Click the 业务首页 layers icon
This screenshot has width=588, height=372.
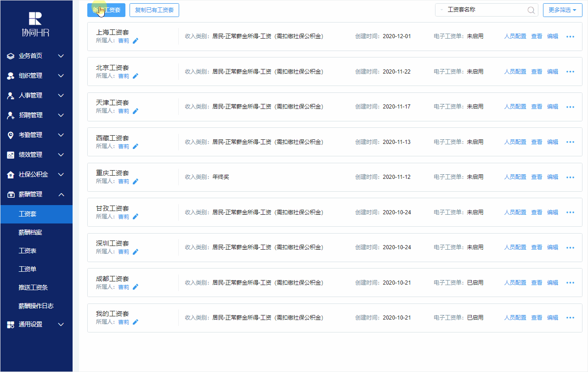click(x=11, y=56)
